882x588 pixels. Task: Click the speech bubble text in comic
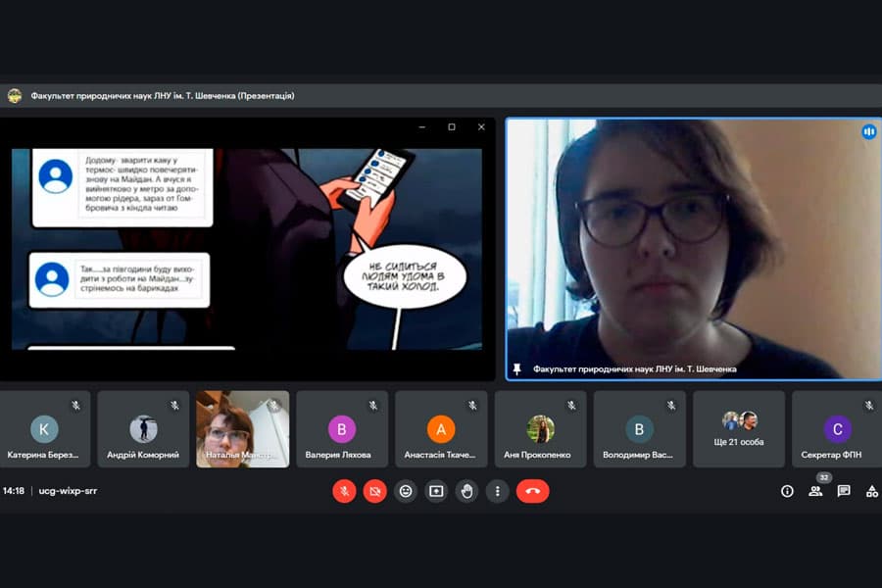click(404, 276)
